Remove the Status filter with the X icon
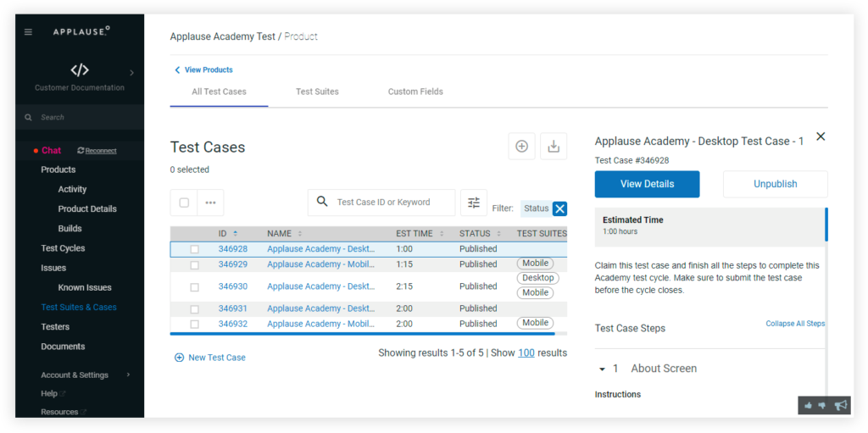Screen dimensions: 868x433 coord(559,208)
